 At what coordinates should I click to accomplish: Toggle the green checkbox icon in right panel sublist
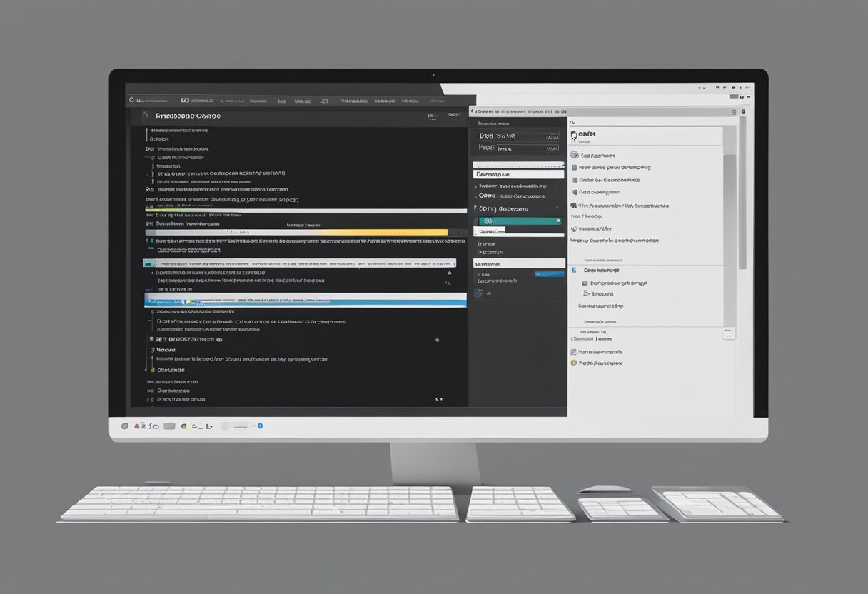tap(585, 283)
